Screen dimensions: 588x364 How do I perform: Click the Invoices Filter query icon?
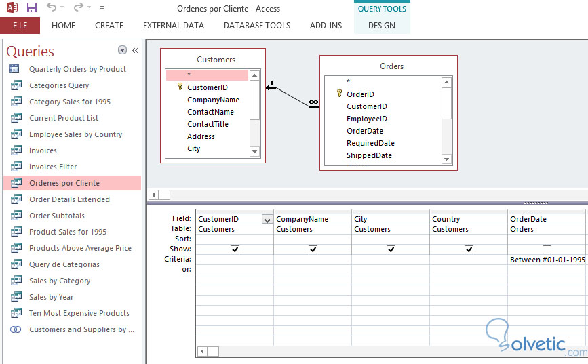tap(16, 167)
